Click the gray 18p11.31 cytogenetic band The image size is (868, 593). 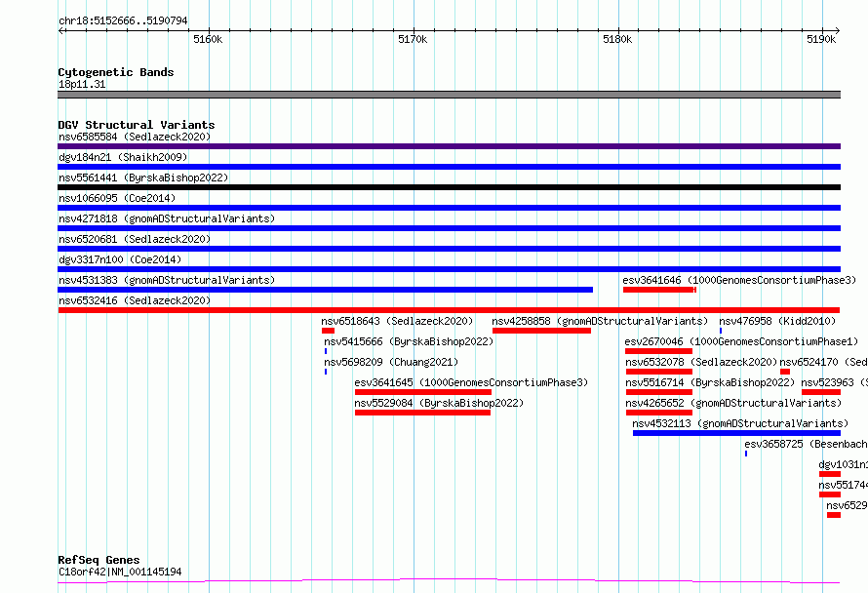[449, 95]
